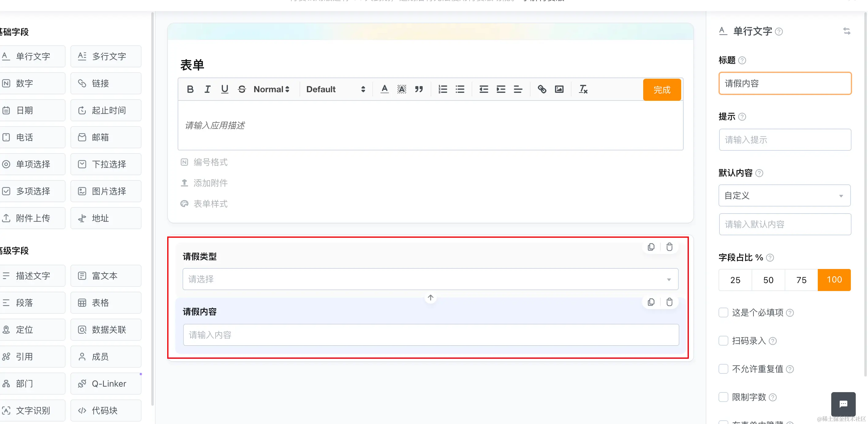Open the 请假类型 请选择 dropdown
This screenshot has width=868, height=424.
coord(430,279)
